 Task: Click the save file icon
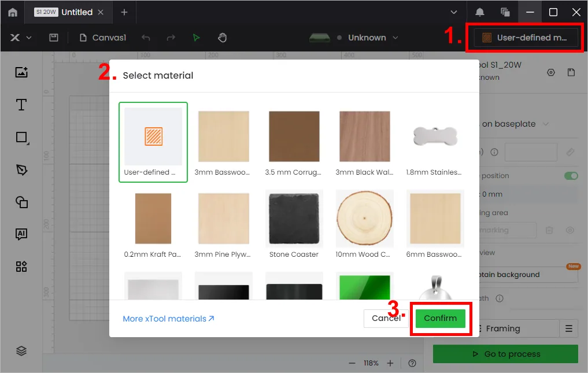point(54,38)
